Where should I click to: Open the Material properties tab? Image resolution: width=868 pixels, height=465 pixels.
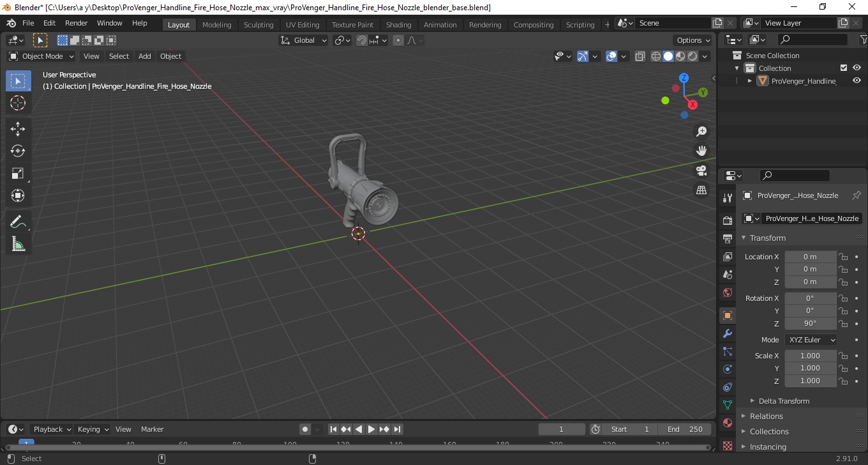click(727, 423)
